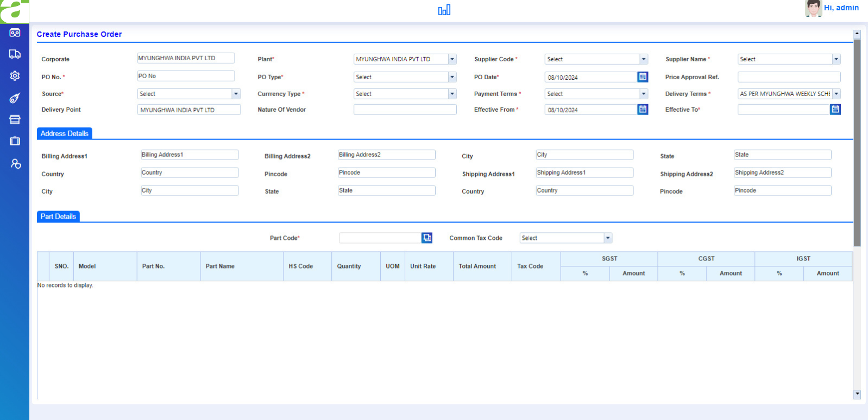
Task: Open the briefcase sidebar icon
Action: coord(15,141)
